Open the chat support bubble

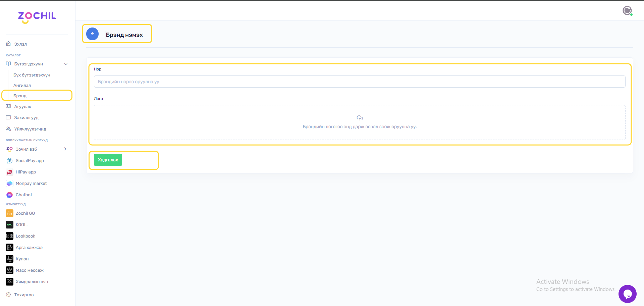point(627,294)
